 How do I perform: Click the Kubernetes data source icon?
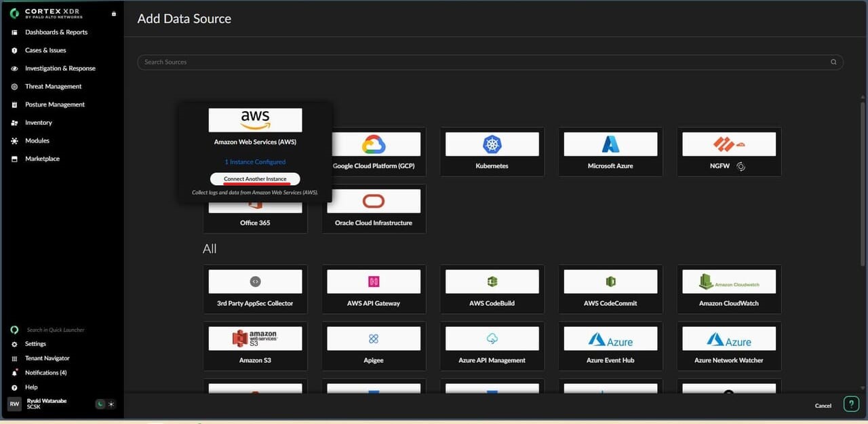coord(492,144)
